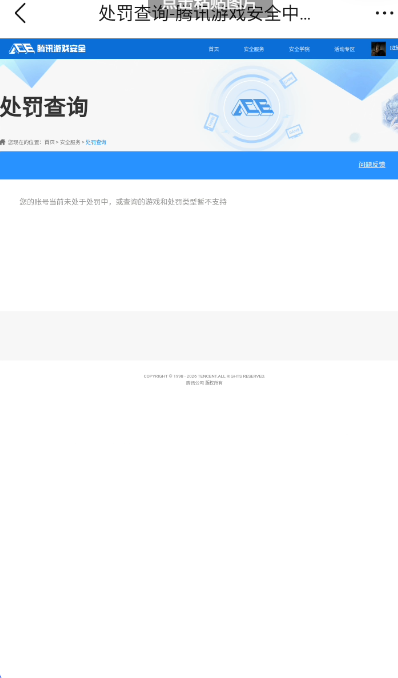Click 处罚查询 in the breadcrumb
The height and width of the screenshot is (678, 398).
pos(96,142)
